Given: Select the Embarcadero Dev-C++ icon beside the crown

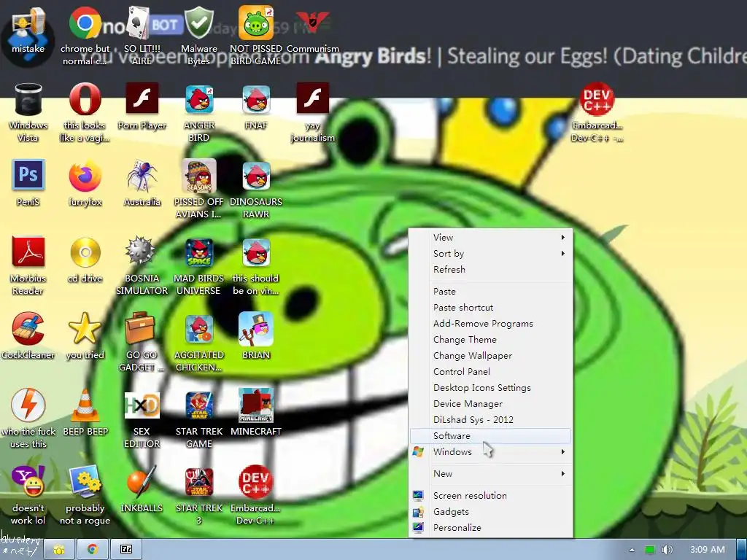Looking at the screenshot, I should (x=597, y=99).
